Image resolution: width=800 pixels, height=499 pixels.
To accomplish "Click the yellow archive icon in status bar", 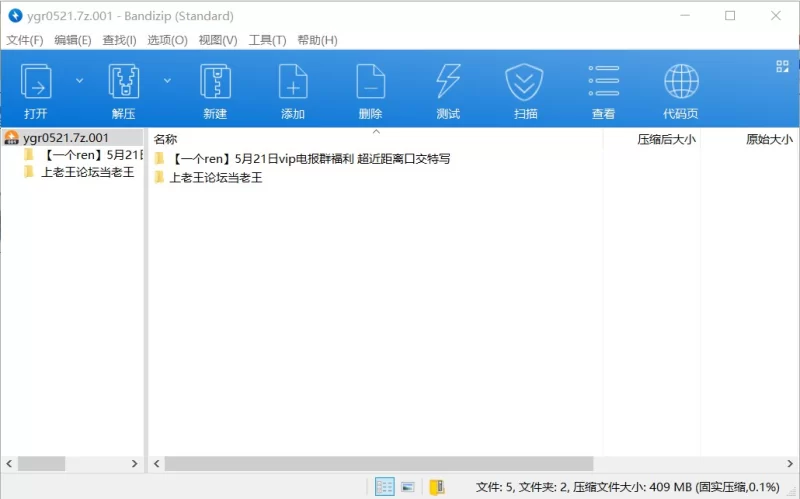I will point(437,487).
